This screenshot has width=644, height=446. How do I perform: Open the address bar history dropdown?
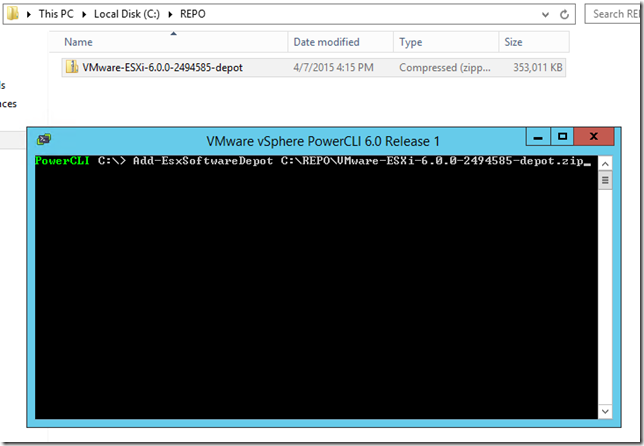[545, 15]
